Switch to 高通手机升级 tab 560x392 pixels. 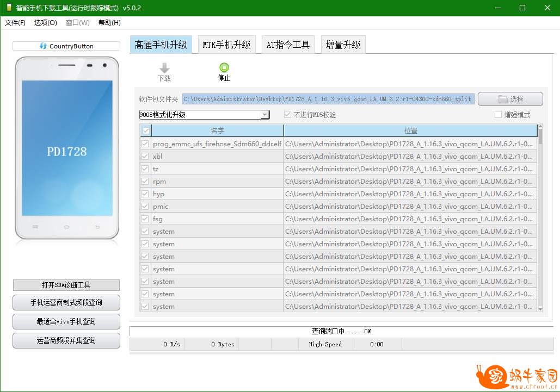point(161,45)
